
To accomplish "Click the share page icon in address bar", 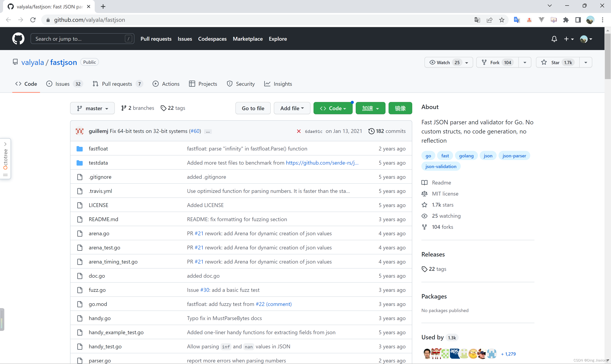I will (x=489, y=20).
